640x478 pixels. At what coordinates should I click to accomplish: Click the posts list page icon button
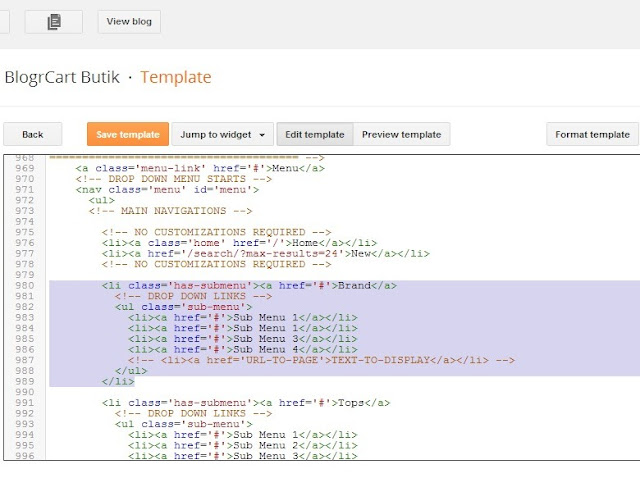pyautogui.click(x=54, y=22)
